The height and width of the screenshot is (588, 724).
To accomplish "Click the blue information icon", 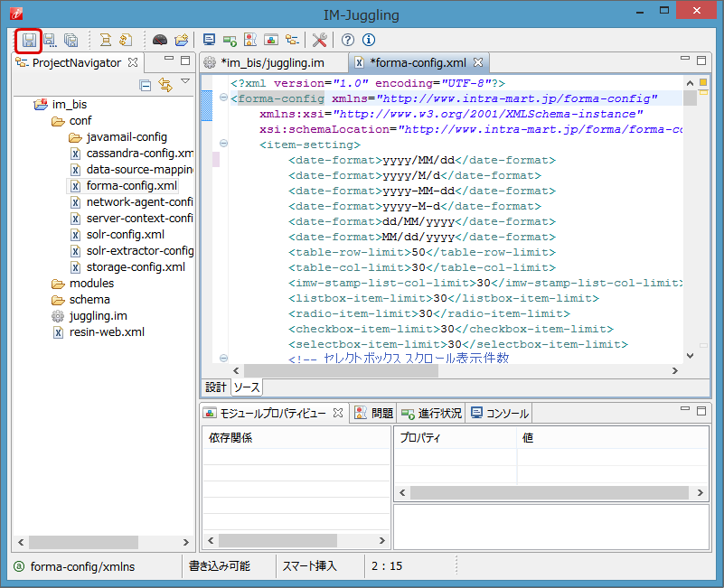I will (x=368, y=40).
